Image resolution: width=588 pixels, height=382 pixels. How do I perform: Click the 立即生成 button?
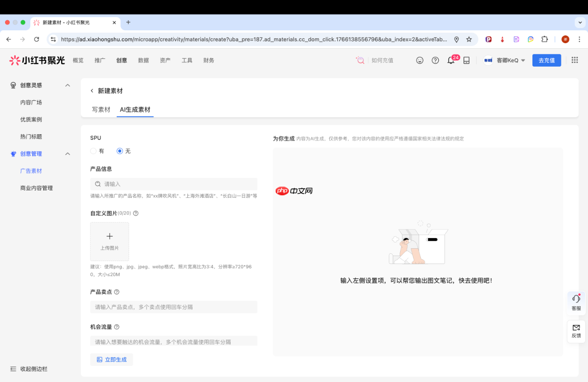[x=112, y=359]
